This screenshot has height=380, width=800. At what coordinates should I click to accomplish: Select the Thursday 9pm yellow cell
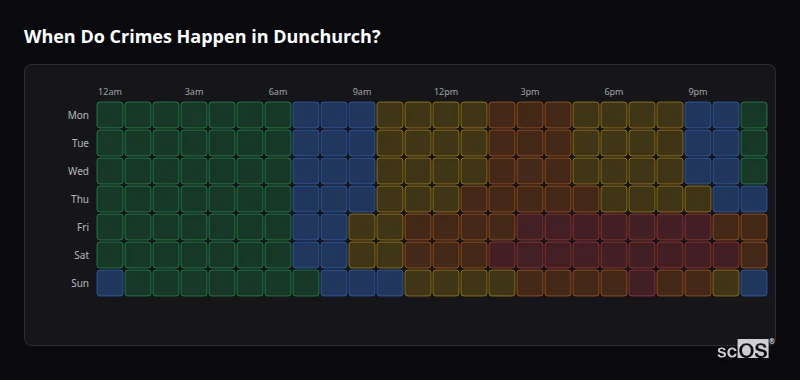(x=698, y=199)
